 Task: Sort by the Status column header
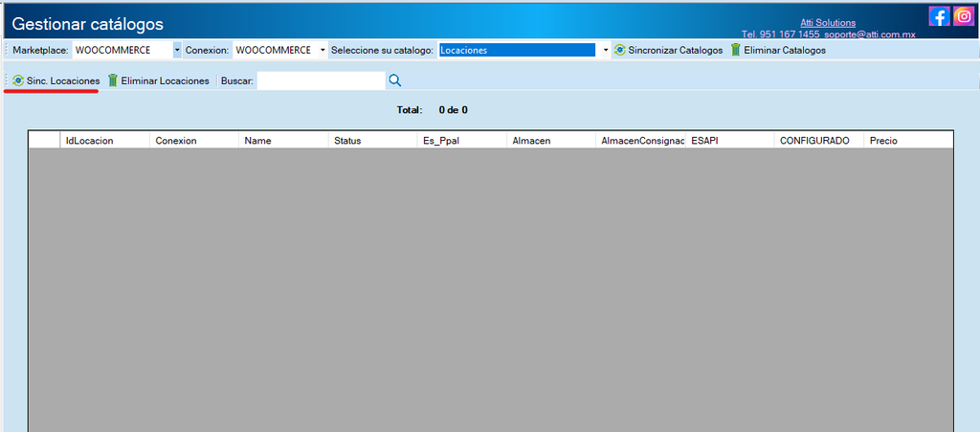(x=372, y=141)
